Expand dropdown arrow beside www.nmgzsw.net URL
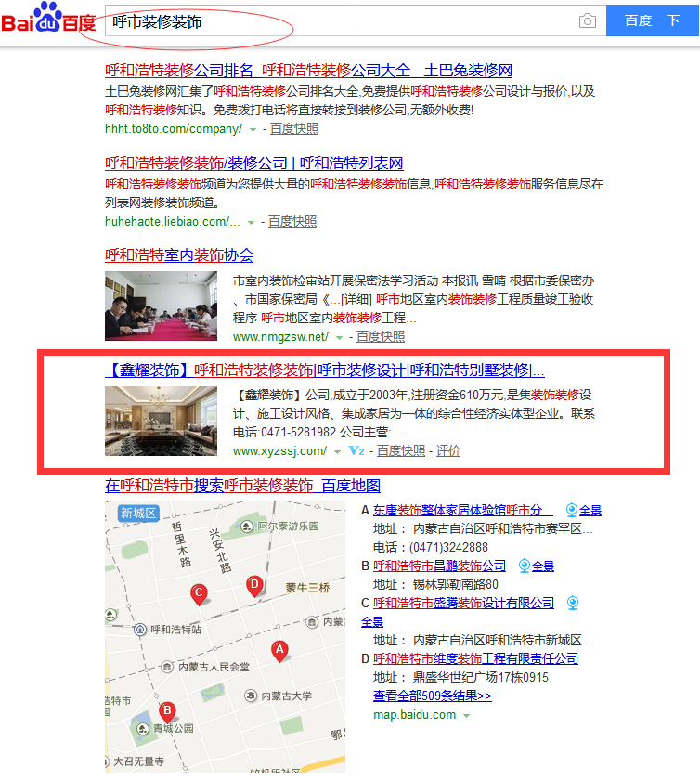This screenshot has height=781, width=700. point(339,337)
